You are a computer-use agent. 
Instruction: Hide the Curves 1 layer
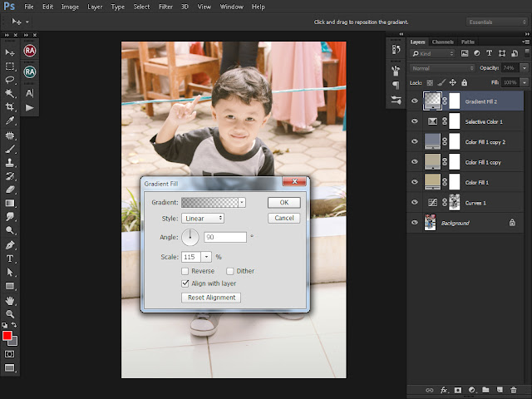415,202
